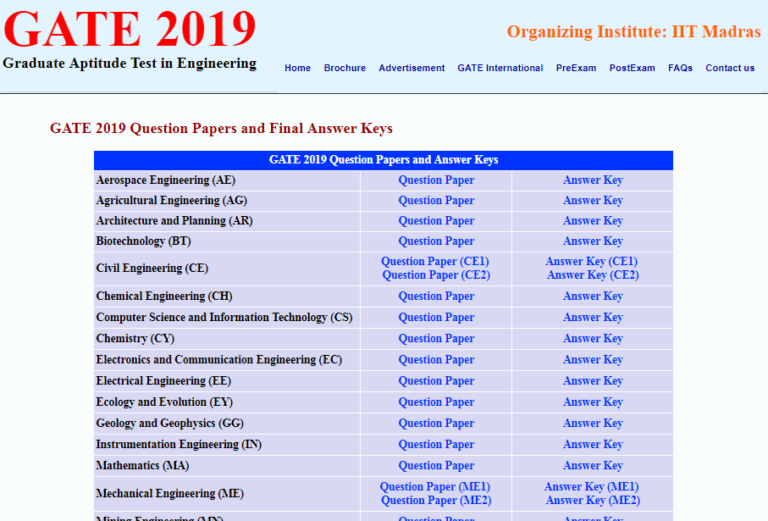
Task: Select 'Civil Engineering (CE)' cell text
Action: point(152,268)
